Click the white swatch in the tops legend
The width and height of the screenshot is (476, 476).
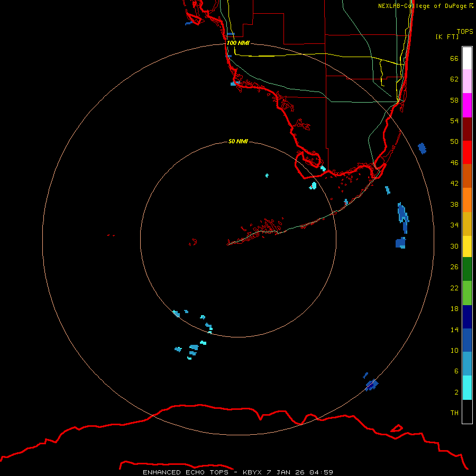[x=467, y=58]
